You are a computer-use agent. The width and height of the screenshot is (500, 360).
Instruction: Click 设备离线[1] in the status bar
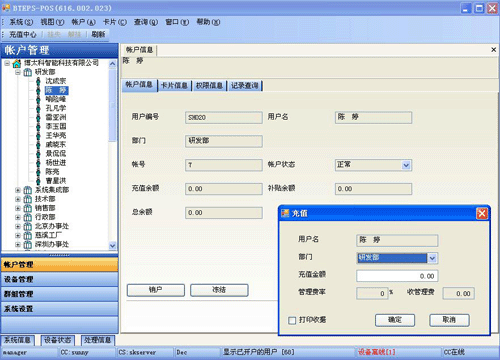(x=377, y=352)
